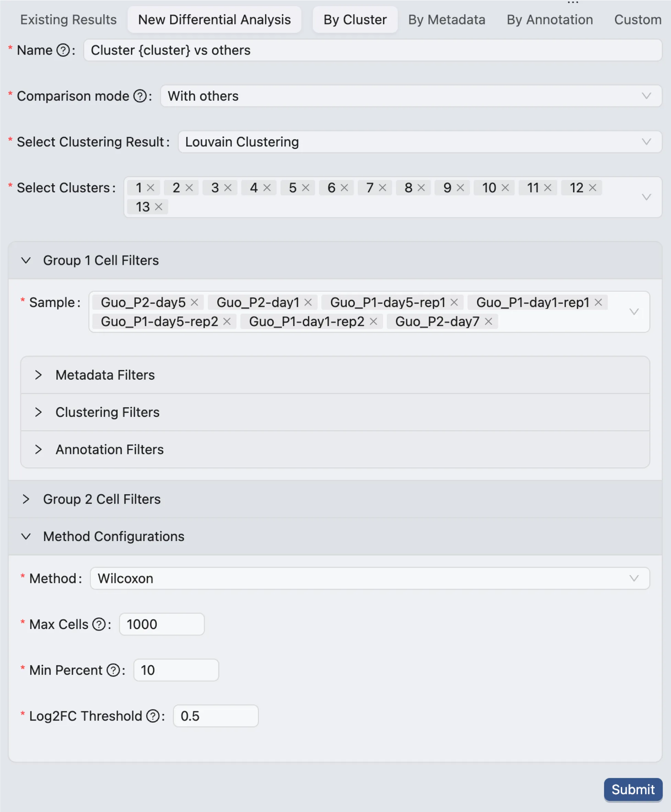Viewport: 671px width, 812px height.
Task: Click the Max Cells help icon
Action: (x=99, y=624)
